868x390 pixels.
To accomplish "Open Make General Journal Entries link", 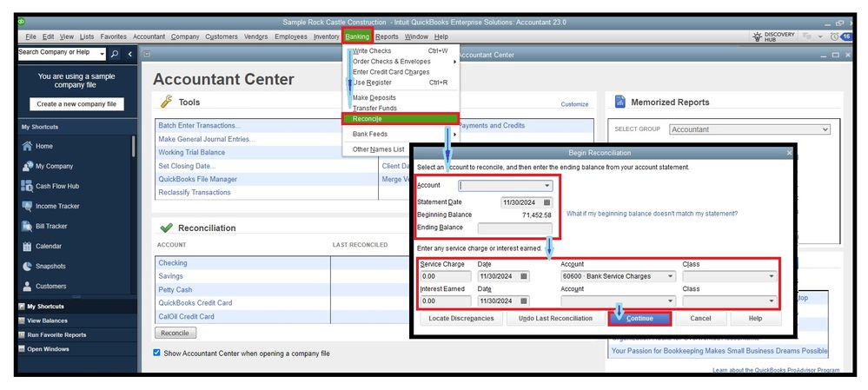I will [207, 139].
